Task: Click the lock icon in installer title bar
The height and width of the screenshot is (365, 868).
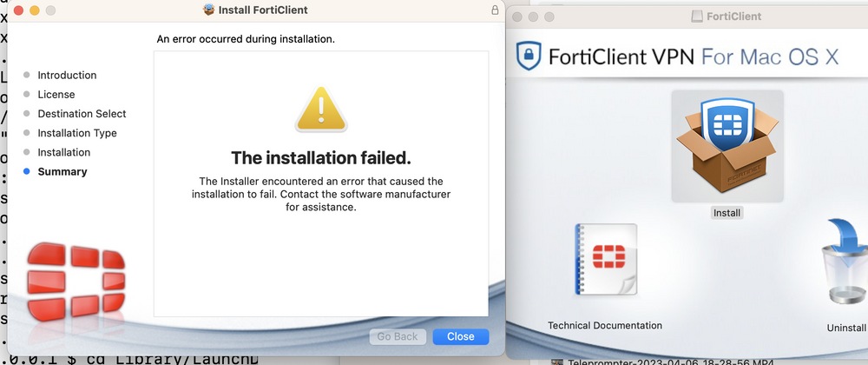Action: tap(495, 10)
